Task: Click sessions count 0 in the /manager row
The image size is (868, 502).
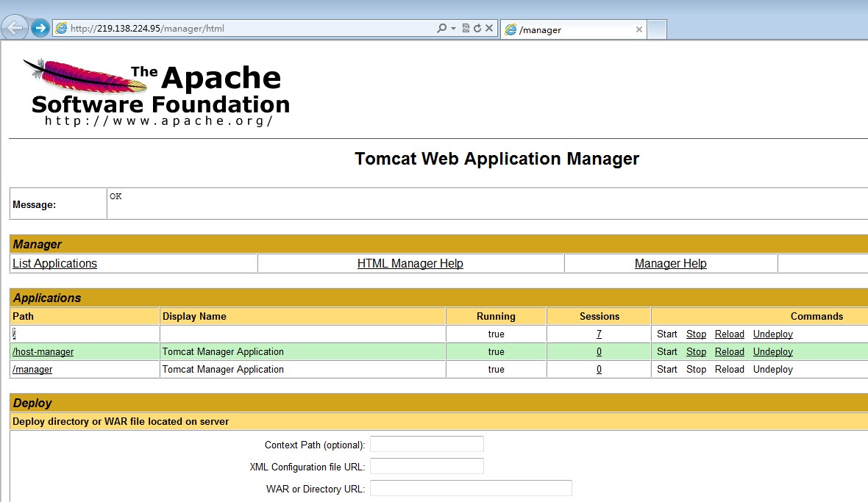Action: pyautogui.click(x=599, y=369)
